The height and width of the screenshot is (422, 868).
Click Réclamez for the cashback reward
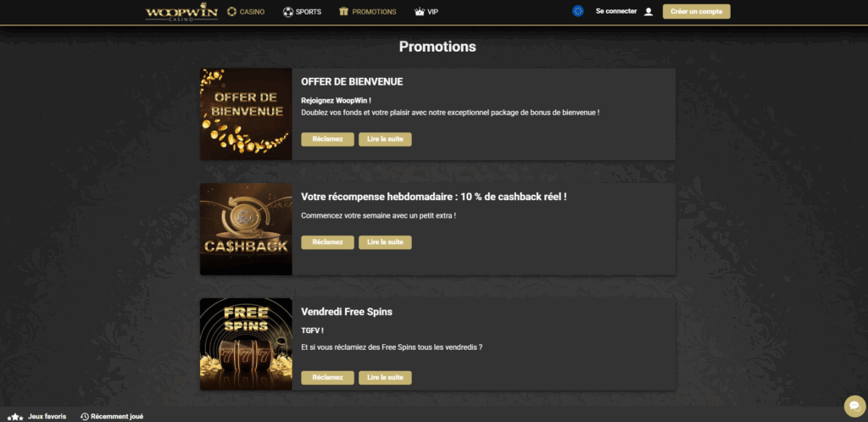coord(327,242)
